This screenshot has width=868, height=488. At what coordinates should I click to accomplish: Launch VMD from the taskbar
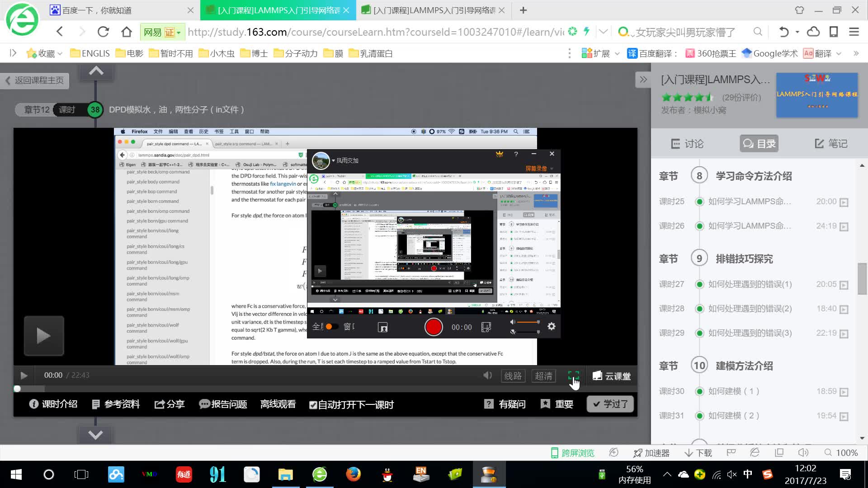149,474
